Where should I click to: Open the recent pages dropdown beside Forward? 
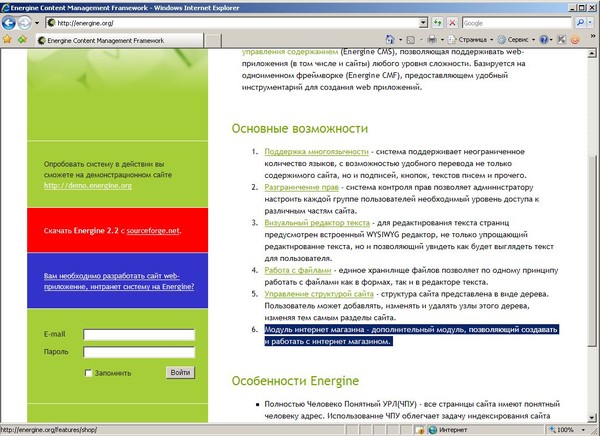pyautogui.click(x=37, y=23)
